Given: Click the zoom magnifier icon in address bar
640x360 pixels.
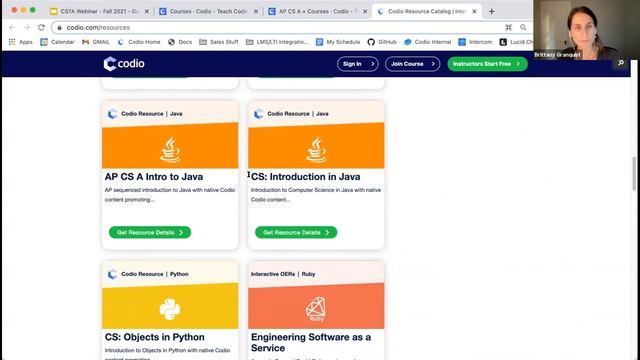Looking at the screenshot, I should pos(523,27).
